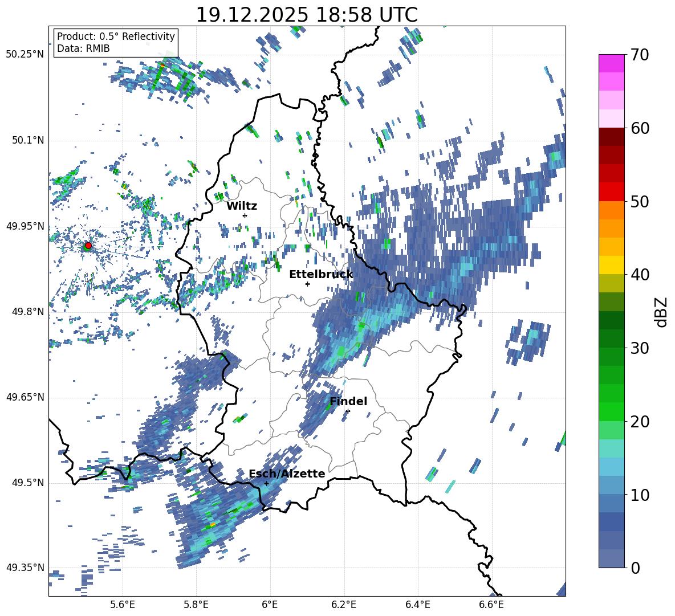Click the yellow colorbar segment at 40

(x=612, y=265)
